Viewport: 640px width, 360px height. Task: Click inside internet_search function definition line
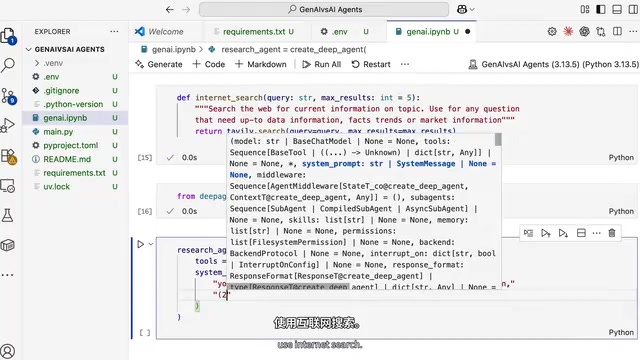click(298, 98)
